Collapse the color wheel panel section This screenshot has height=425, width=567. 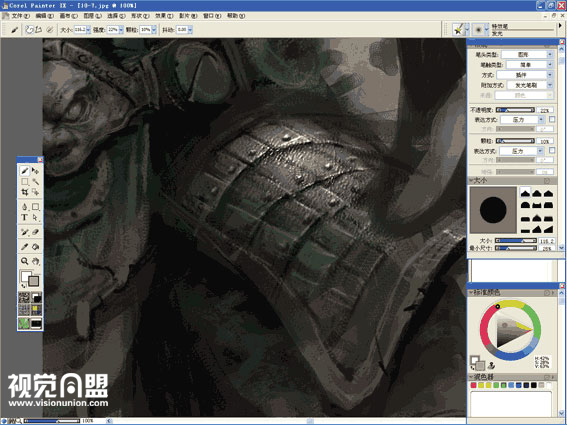pyautogui.click(x=472, y=292)
